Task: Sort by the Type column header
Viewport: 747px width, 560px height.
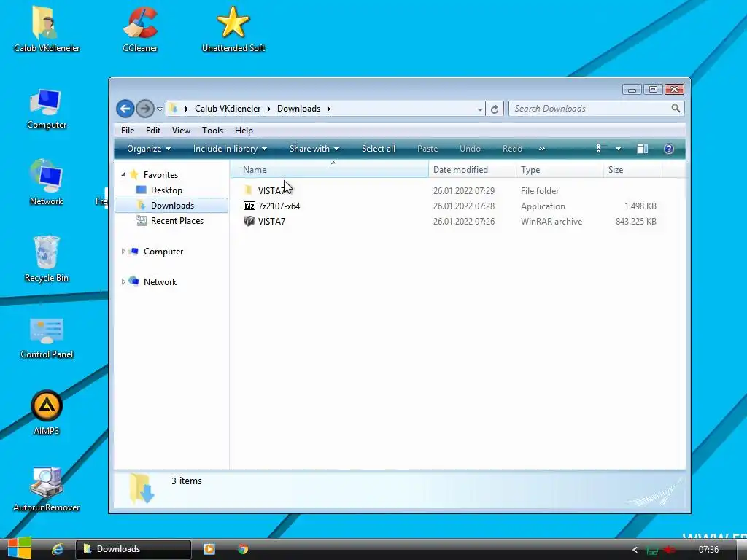Action: pyautogui.click(x=560, y=169)
